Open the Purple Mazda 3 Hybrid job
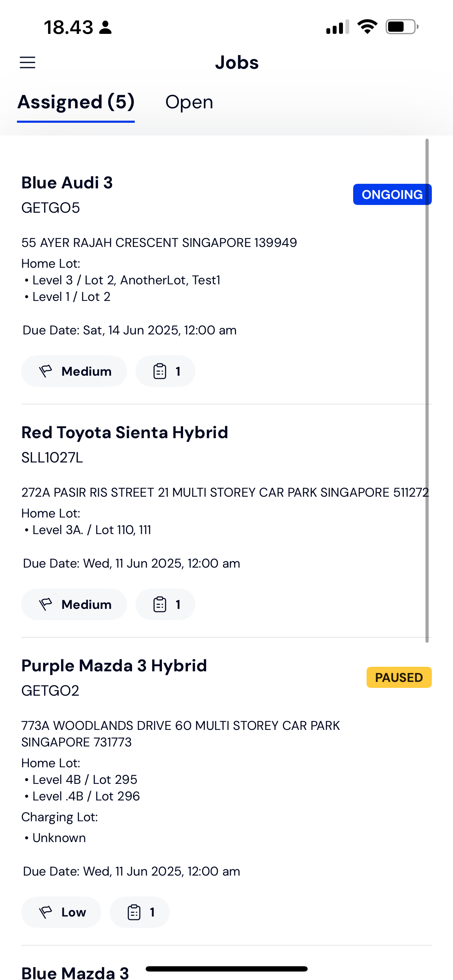This screenshot has height=980, width=453. [x=114, y=666]
